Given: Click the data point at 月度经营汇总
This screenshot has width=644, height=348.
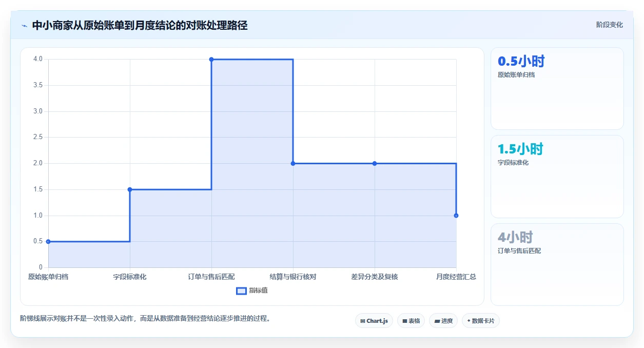Looking at the screenshot, I should (456, 216).
